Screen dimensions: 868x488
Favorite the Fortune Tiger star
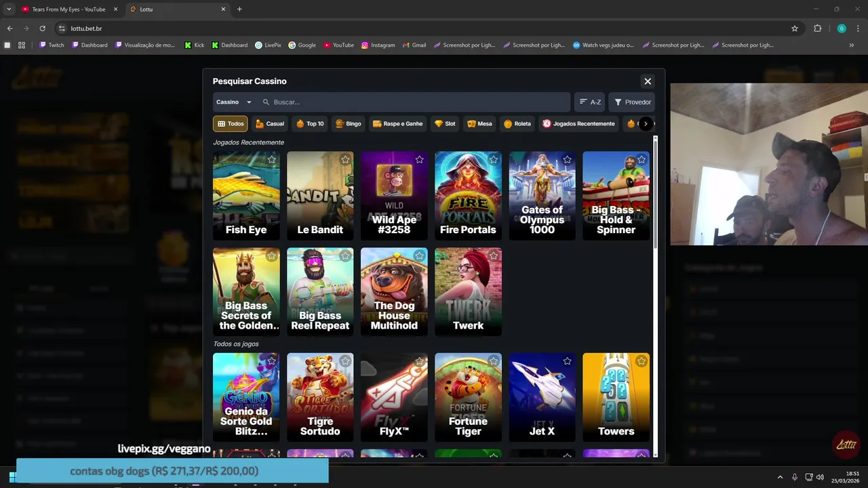pyautogui.click(x=494, y=361)
